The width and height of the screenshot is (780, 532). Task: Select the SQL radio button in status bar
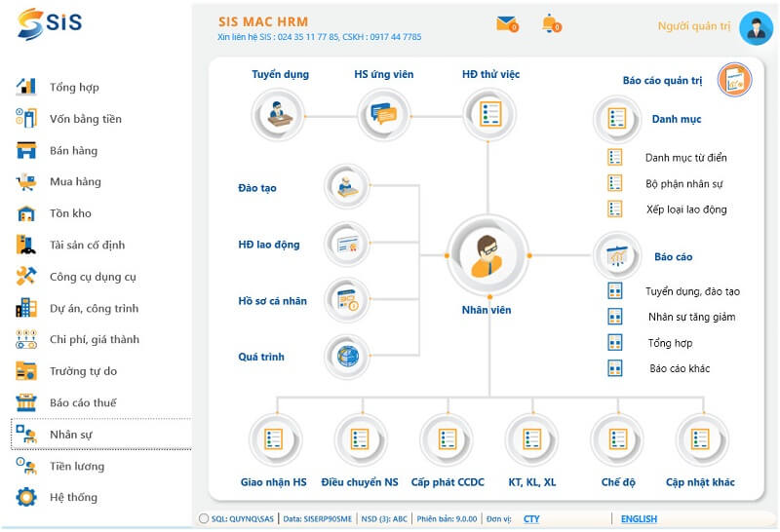204,518
